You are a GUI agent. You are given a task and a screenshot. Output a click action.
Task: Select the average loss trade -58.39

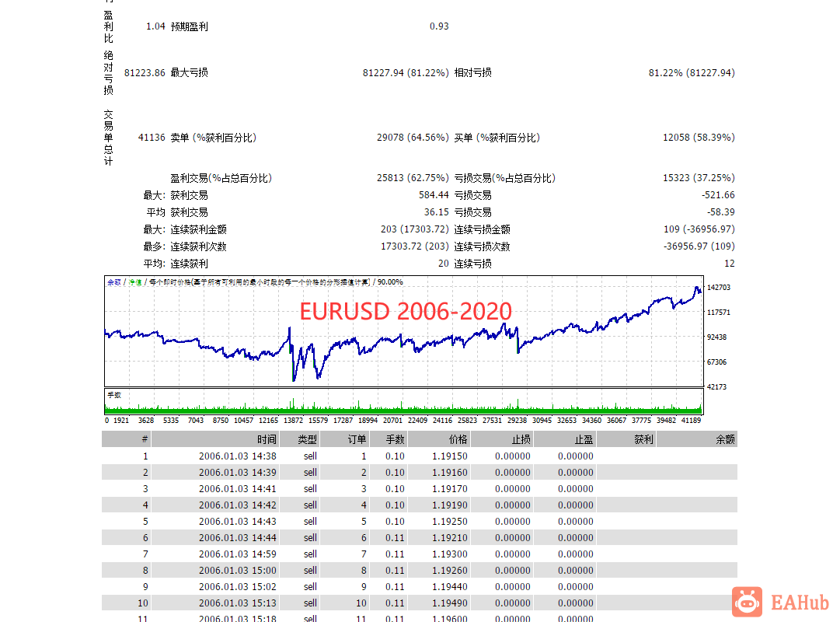coord(720,211)
